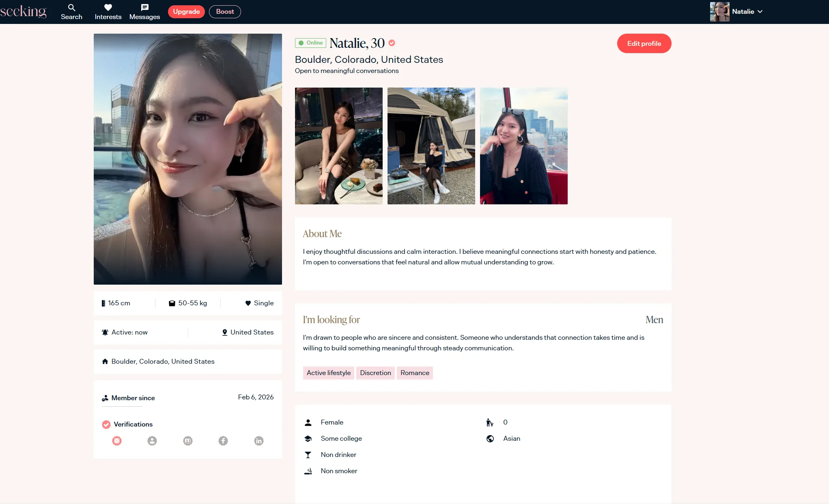
Task: Click the face scan verification badge
Action: coord(117,441)
